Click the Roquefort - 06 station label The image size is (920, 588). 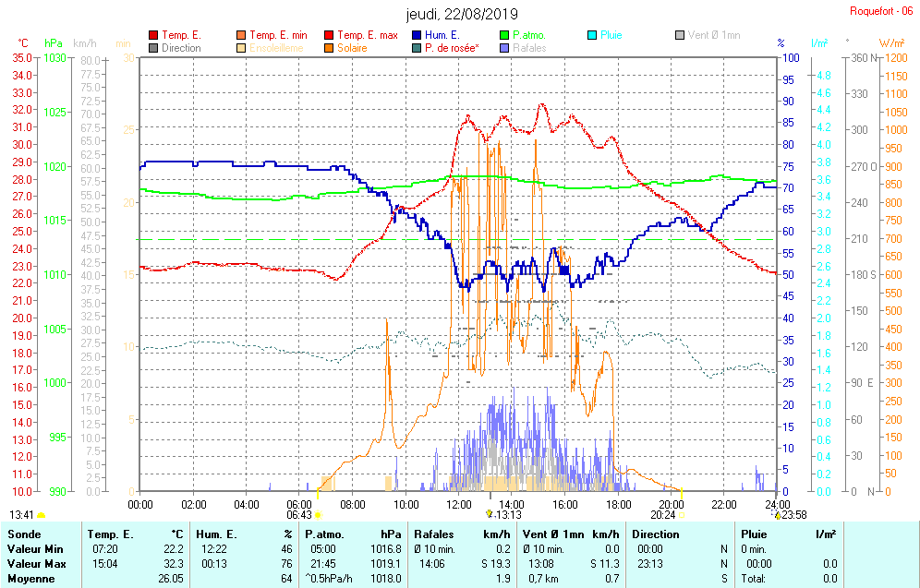881,11
